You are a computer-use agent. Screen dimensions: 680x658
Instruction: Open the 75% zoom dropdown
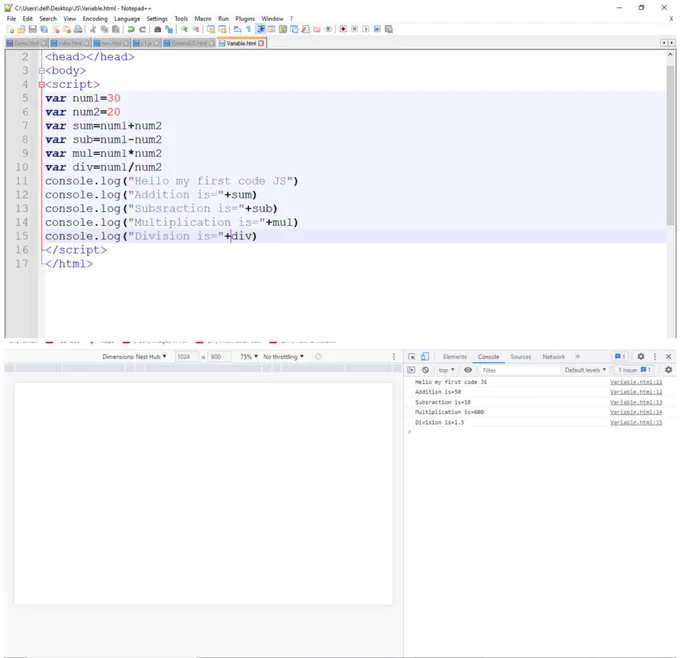pyautogui.click(x=249, y=357)
